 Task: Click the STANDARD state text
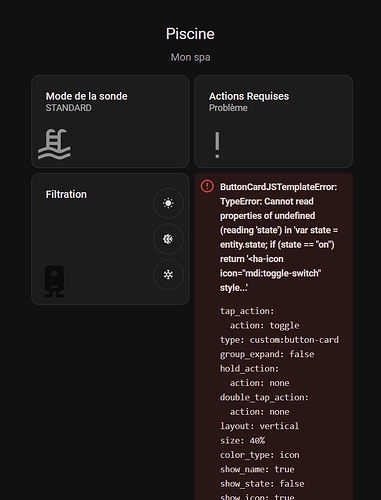click(69, 108)
